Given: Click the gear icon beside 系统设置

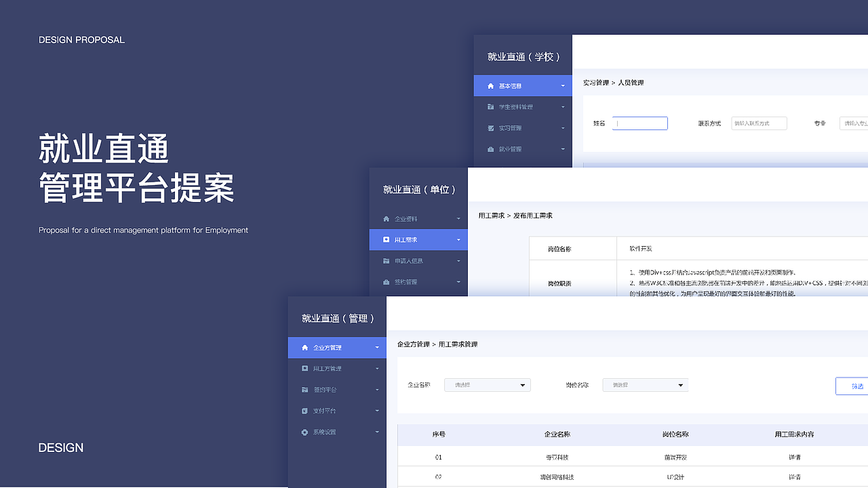Looking at the screenshot, I should (x=305, y=432).
